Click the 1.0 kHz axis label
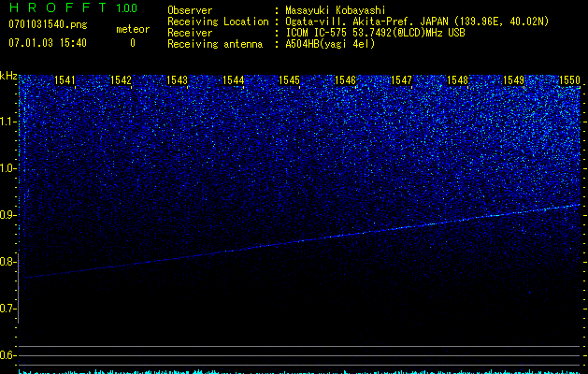The image size is (588, 374). tap(7, 168)
